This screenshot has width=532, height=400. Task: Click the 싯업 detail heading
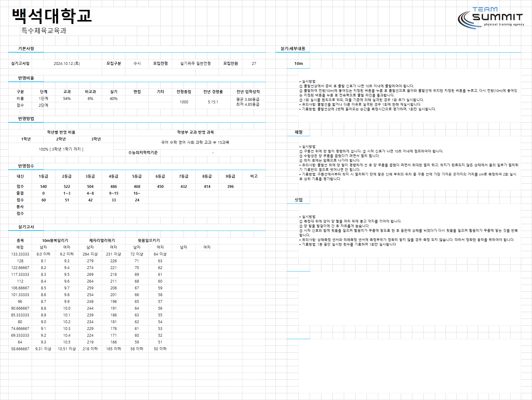tap(299, 200)
